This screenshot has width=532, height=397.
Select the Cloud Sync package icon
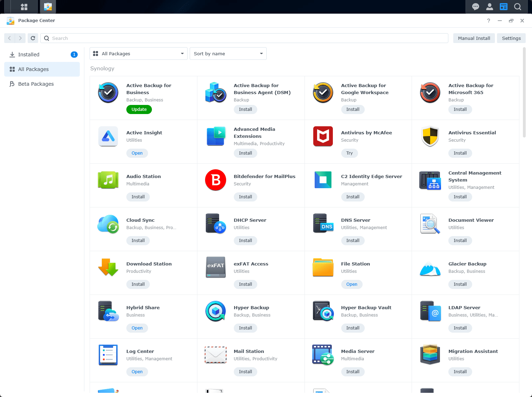108,224
